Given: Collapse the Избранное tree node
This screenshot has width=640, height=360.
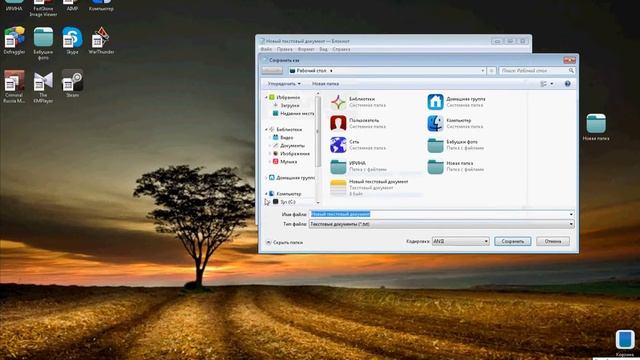Looking at the screenshot, I should [267, 98].
